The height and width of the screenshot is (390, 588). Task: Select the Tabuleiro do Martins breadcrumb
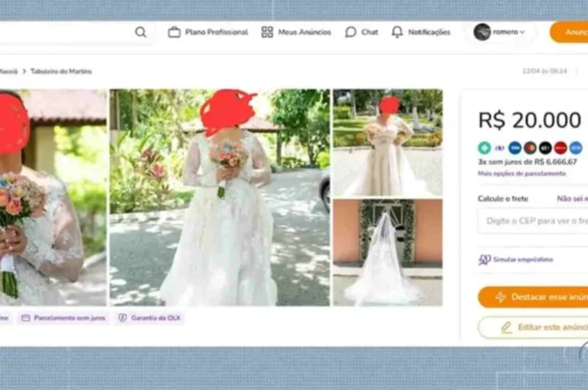(x=61, y=71)
